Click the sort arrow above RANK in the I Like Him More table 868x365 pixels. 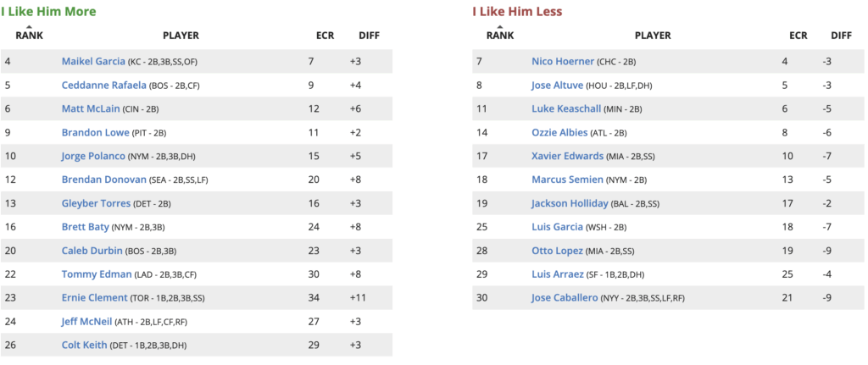(30, 26)
